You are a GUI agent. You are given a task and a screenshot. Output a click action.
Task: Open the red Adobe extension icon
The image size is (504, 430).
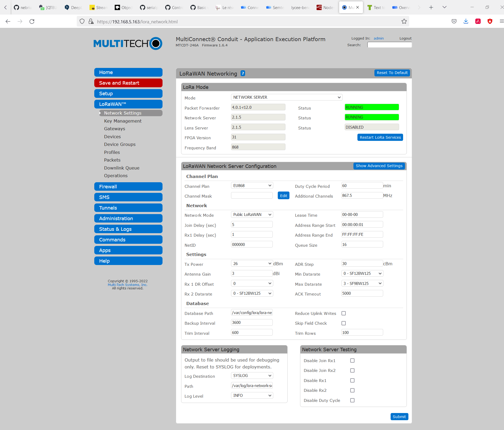click(x=478, y=21)
